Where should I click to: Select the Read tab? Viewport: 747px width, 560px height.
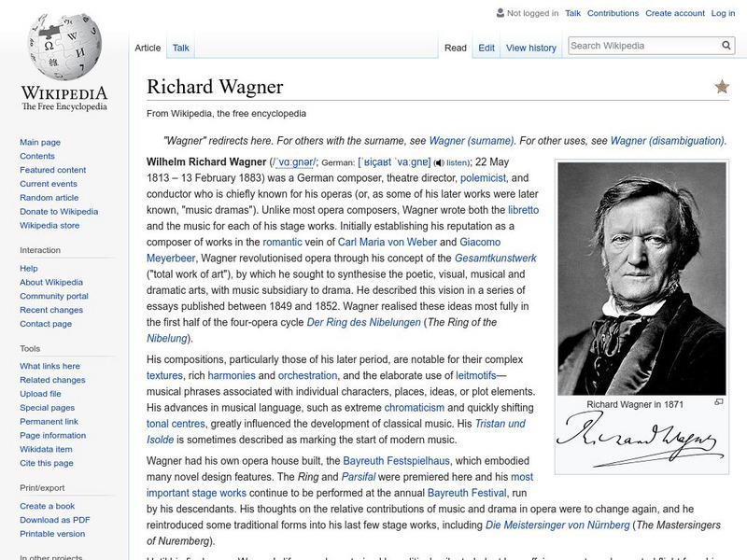[x=456, y=48]
